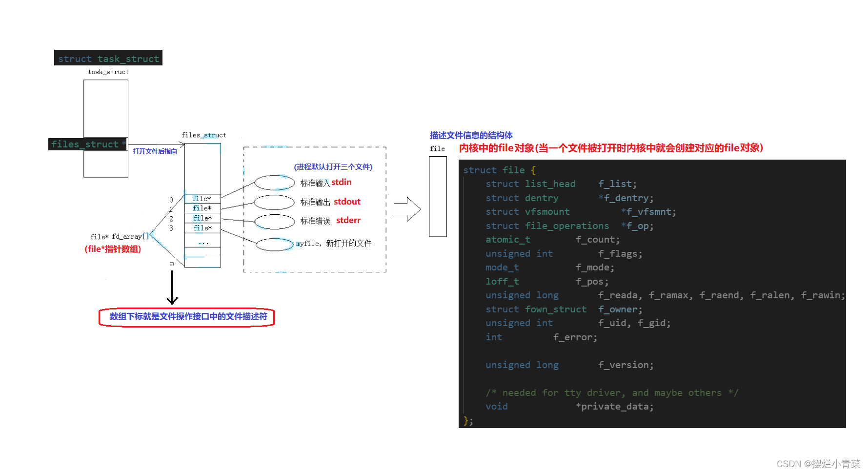The height and width of the screenshot is (473, 868).
Task: Select the file* entry at index 0
Action: [202, 199]
